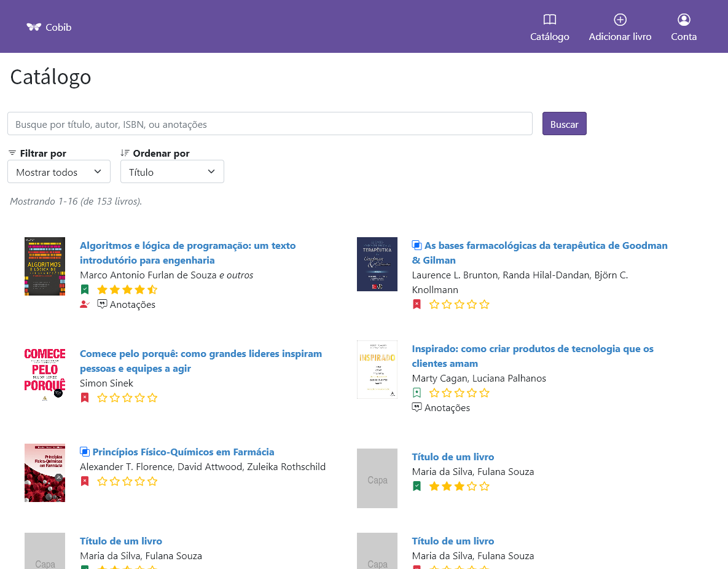Open the Conta user menu
The height and width of the screenshot is (569, 728).
tap(683, 28)
